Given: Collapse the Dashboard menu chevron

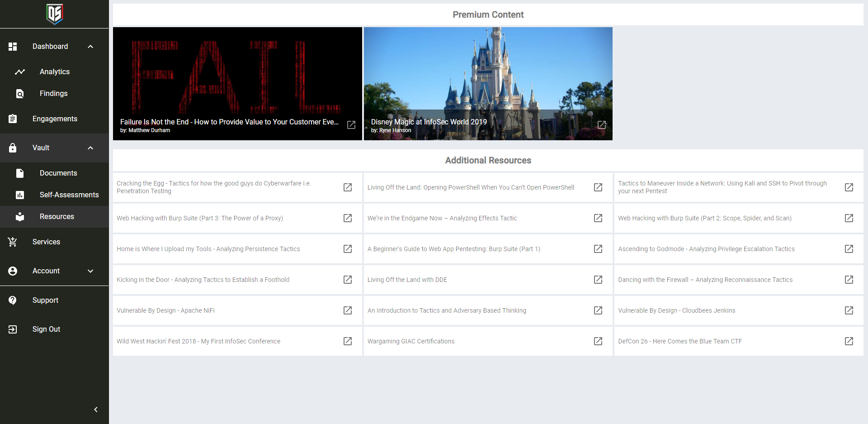Looking at the screenshot, I should pyautogui.click(x=90, y=47).
